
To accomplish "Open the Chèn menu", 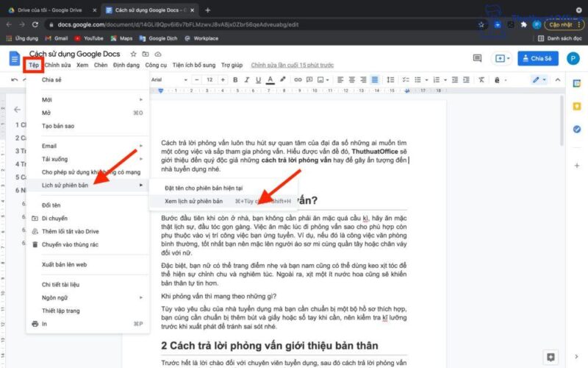I will (x=101, y=65).
